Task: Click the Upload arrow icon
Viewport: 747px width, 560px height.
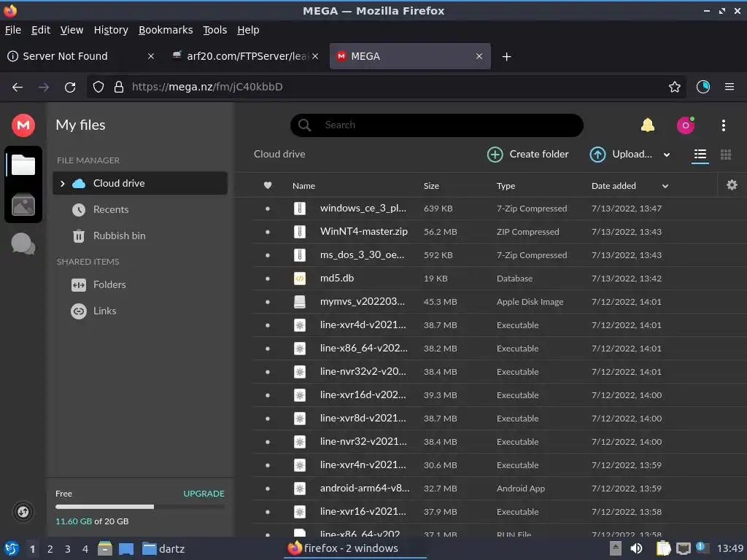Action: [x=597, y=155]
